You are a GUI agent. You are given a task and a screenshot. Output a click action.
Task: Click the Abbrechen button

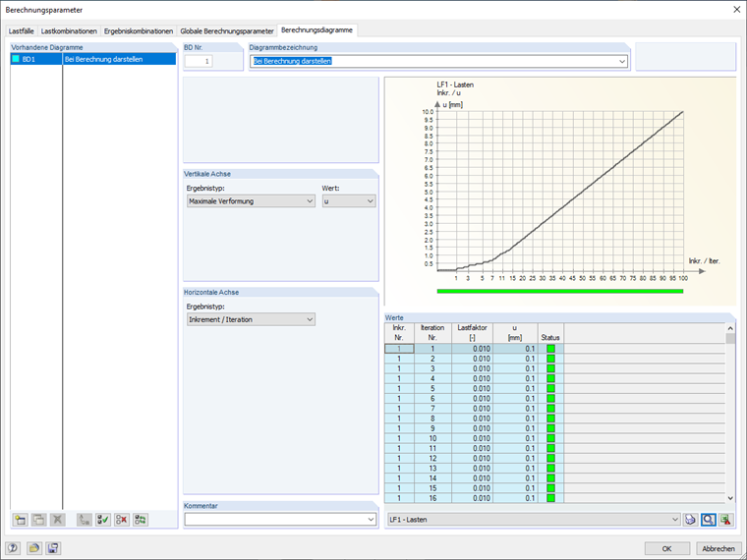click(718, 548)
